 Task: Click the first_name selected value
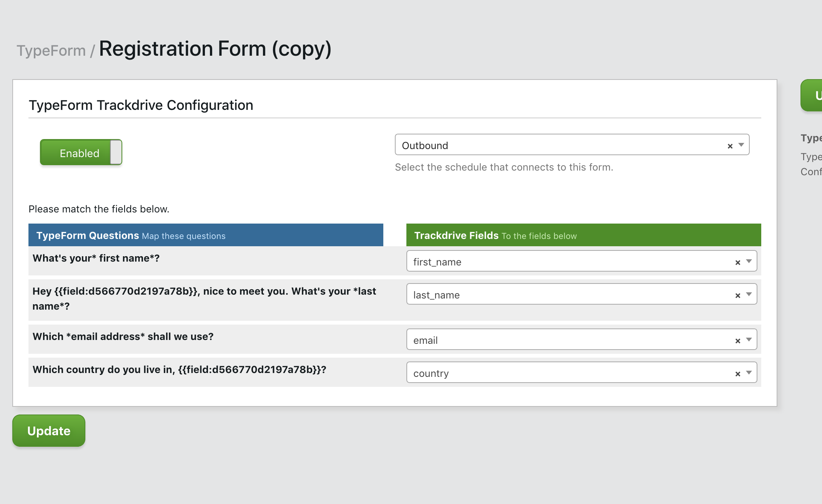click(x=437, y=262)
